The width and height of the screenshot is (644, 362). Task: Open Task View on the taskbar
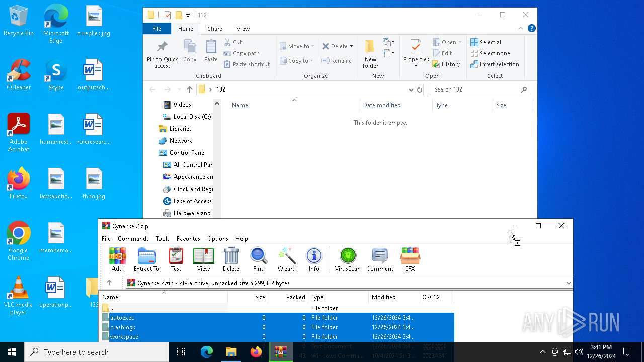point(181,352)
